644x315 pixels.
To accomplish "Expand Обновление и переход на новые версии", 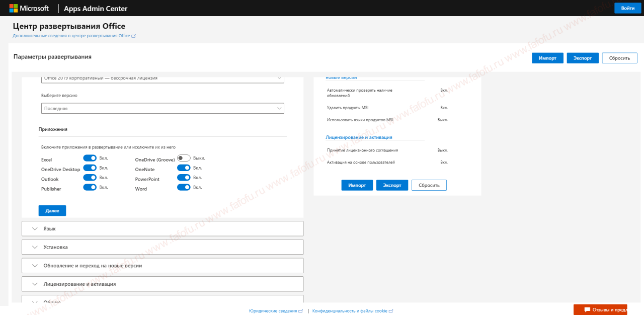I will coord(163,265).
